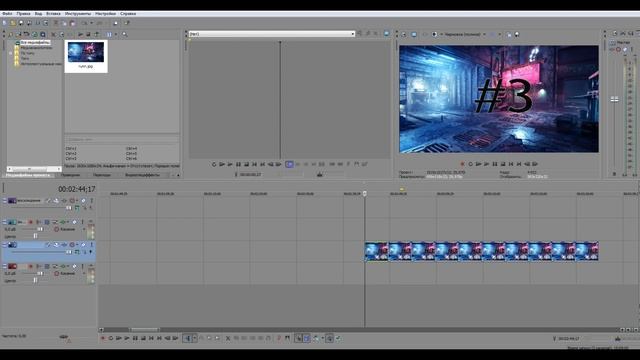This screenshot has height=360, width=640.
Task: Click Preview on External Monitor icon
Action: coord(413,34)
